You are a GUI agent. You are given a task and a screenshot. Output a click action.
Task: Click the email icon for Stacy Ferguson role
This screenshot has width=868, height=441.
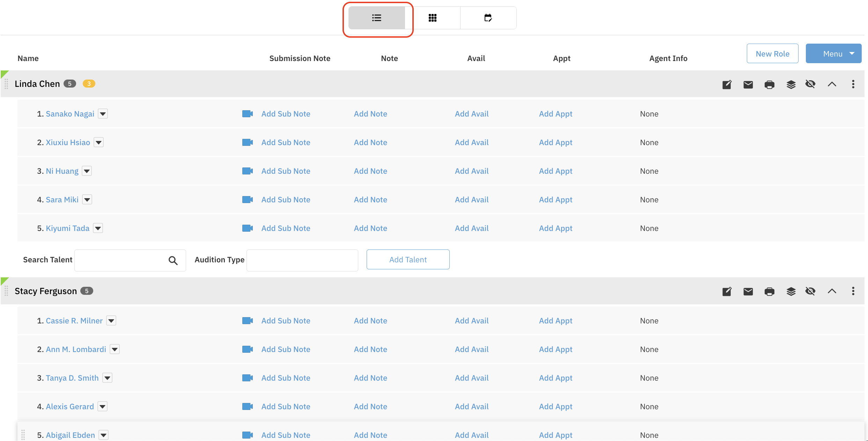pyautogui.click(x=748, y=291)
